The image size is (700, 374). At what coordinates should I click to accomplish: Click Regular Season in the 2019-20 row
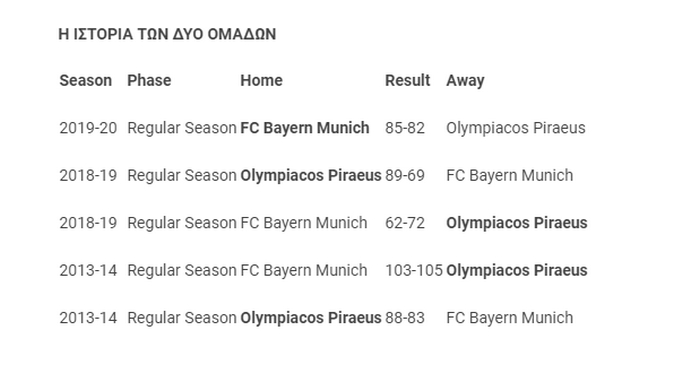[x=182, y=128]
